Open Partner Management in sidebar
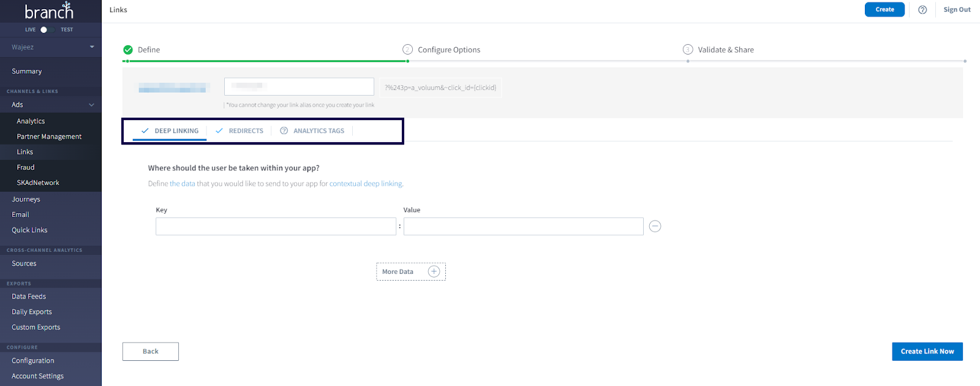Viewport: 980px width, 386px height. pyautogui.click(x=49, y=137)
